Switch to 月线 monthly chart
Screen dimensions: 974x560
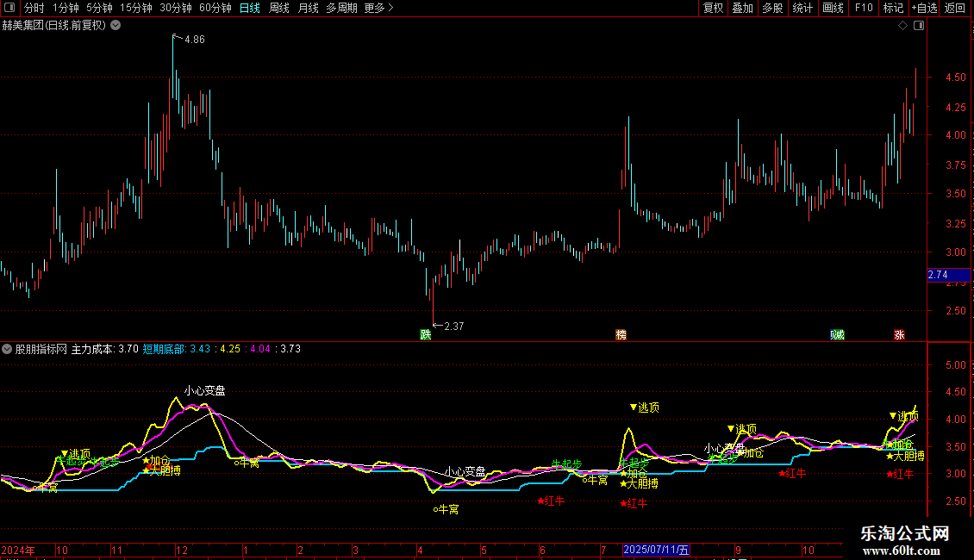click(308, 8)
